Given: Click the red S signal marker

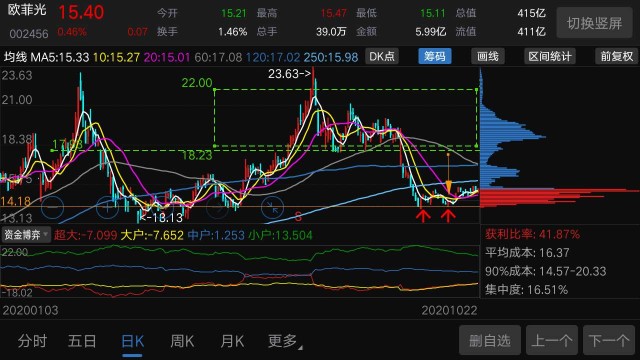Looking at the screenshot, I should click(x=298, y=217).
